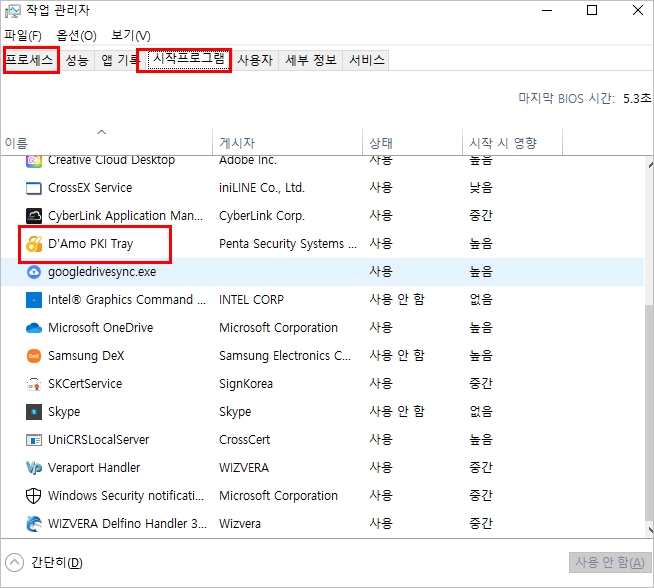
Task: Click the Windows Security shield icon
Action: (33, 496)
